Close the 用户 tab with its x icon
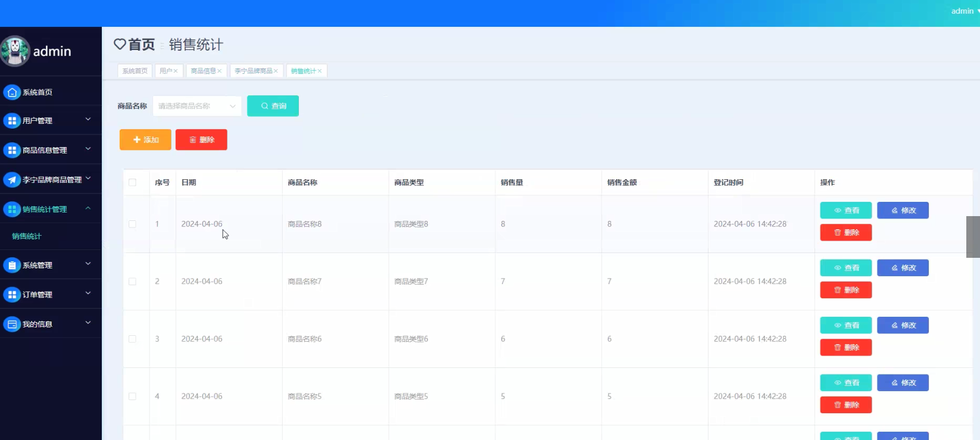This screenshot has height=440, width=980. click(x=176, y=71)
